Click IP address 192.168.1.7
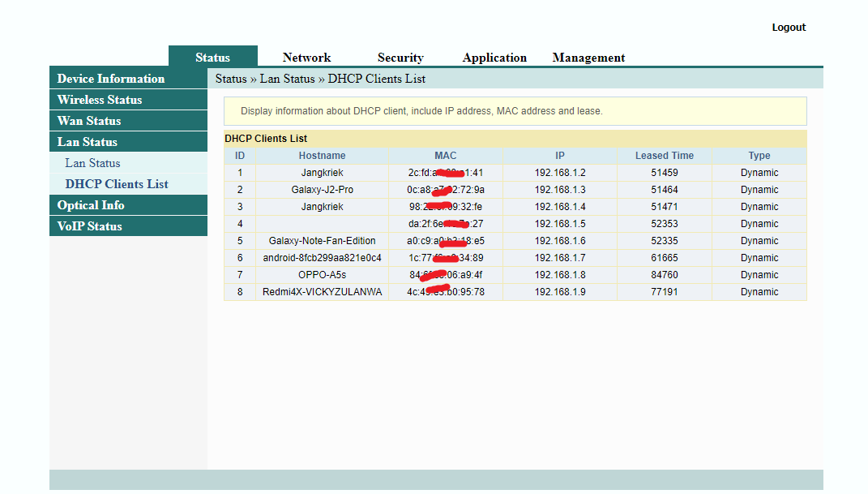 click(x=560, y=257)
